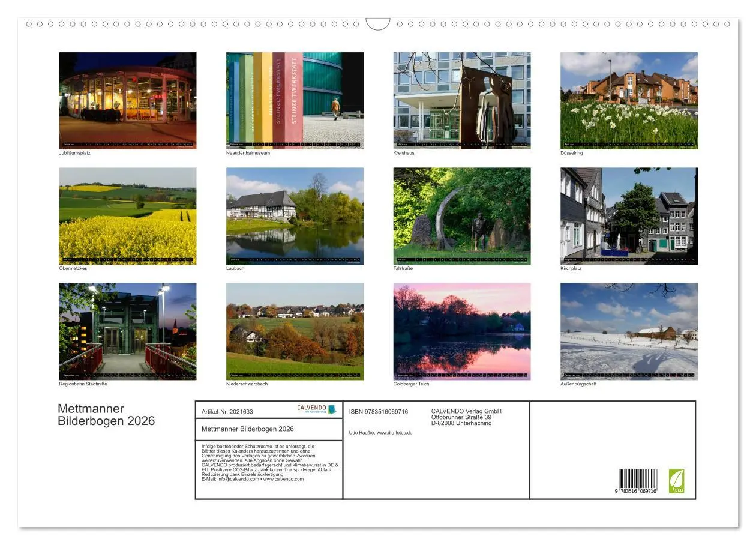This screenshot has width=756, height=545.
Task: Click 'Ottobrunner Straße 39' address line
Action: (461, 417)
